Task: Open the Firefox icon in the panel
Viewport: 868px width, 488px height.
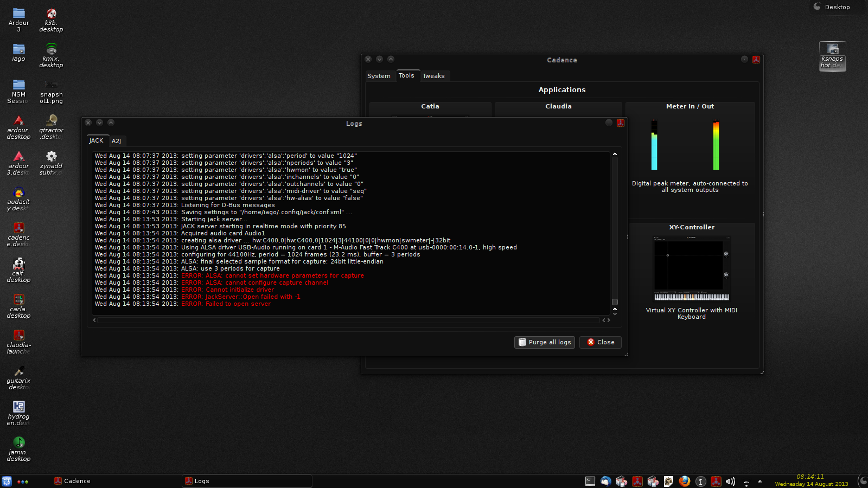Action: pos(684,481)
